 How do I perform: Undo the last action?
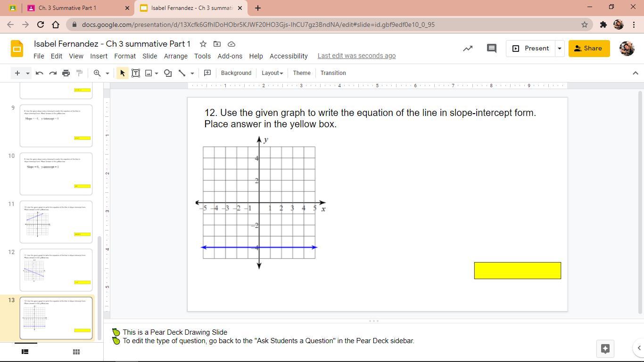[40, 73]
